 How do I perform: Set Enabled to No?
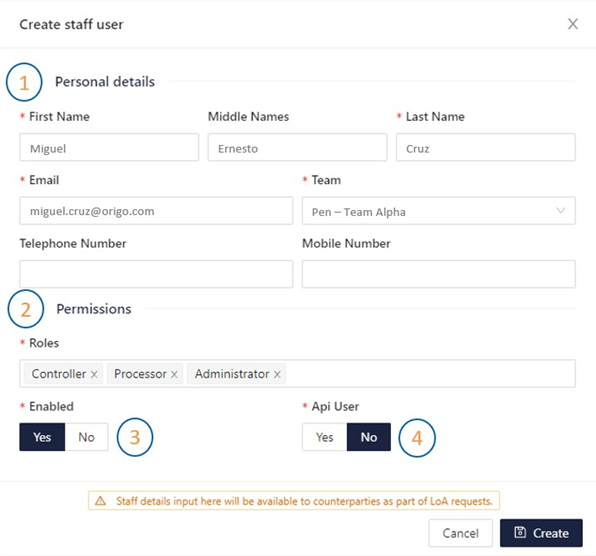pyautogui.click(x=86, y=437)
